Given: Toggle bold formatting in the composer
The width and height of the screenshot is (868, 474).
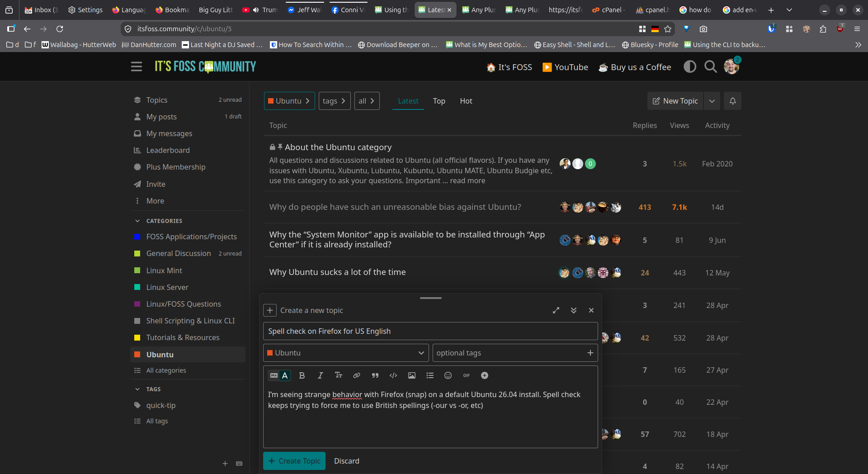Looking at the screenshot, I should click(x=302, y=375).
